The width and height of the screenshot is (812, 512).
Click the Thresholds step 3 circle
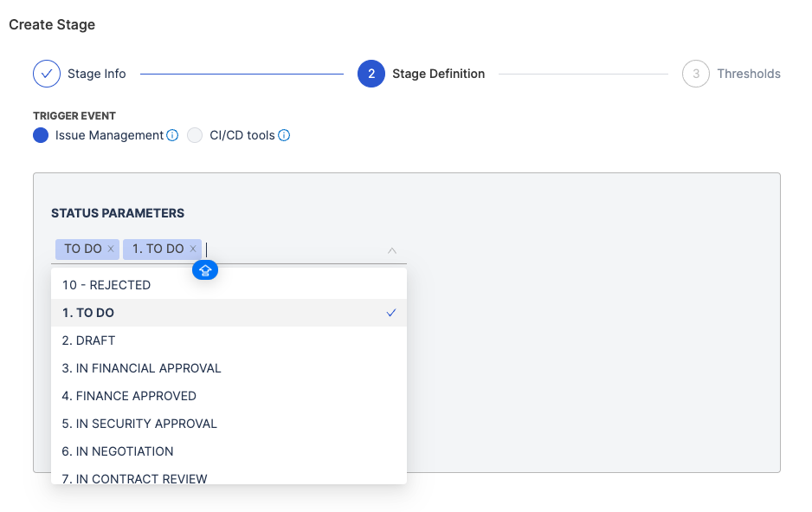(696, 74)
